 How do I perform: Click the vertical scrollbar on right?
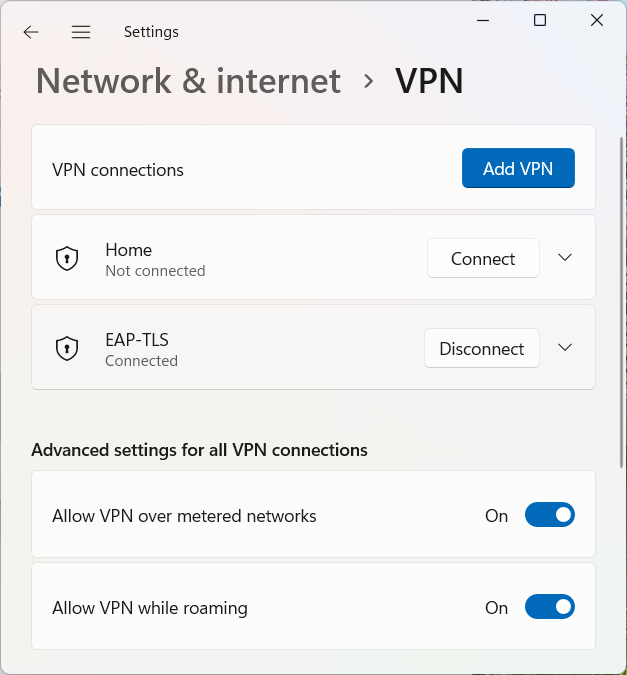coord(621,301)
